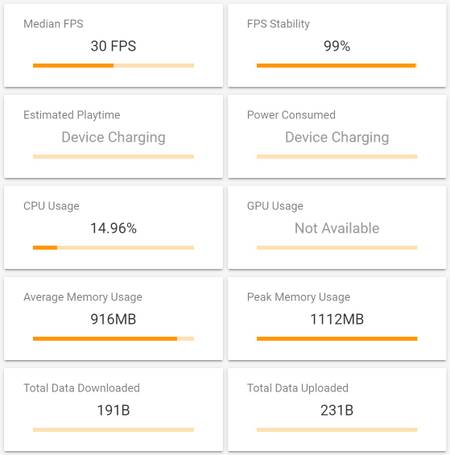Open the FPS Stability card

[x=337, y=45]
